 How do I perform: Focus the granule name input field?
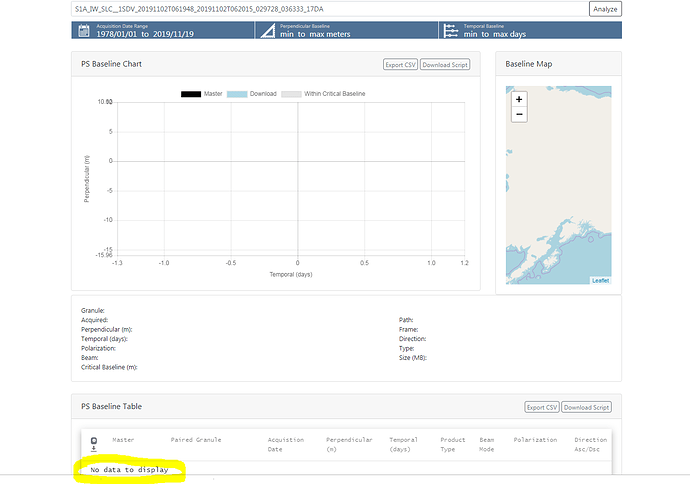pyautogui.click(x=330, y=9)
